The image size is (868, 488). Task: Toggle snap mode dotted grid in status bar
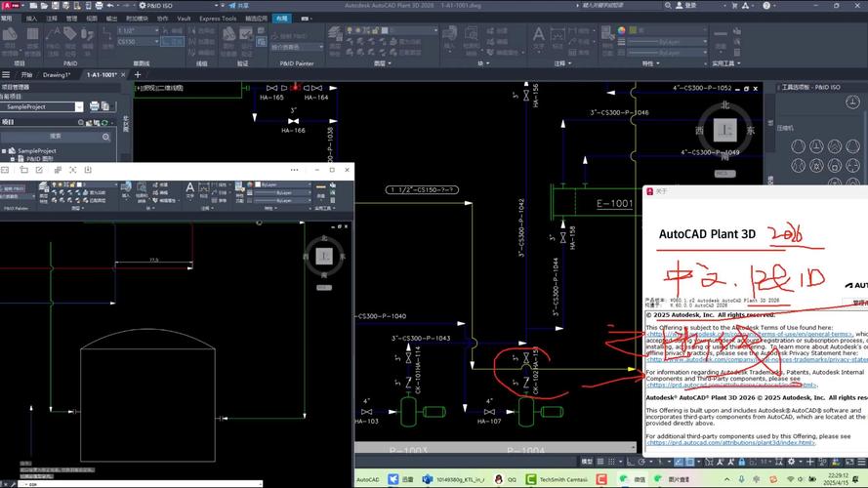pos(611,462)
